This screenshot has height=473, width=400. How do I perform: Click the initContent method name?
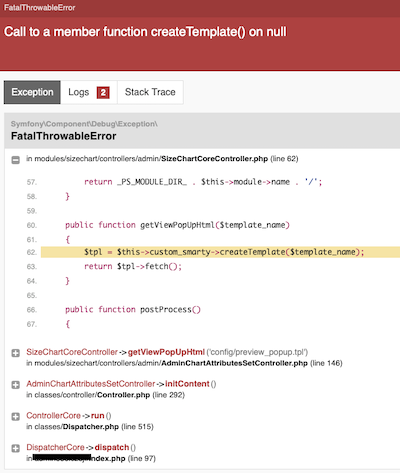tap(187, 384)
